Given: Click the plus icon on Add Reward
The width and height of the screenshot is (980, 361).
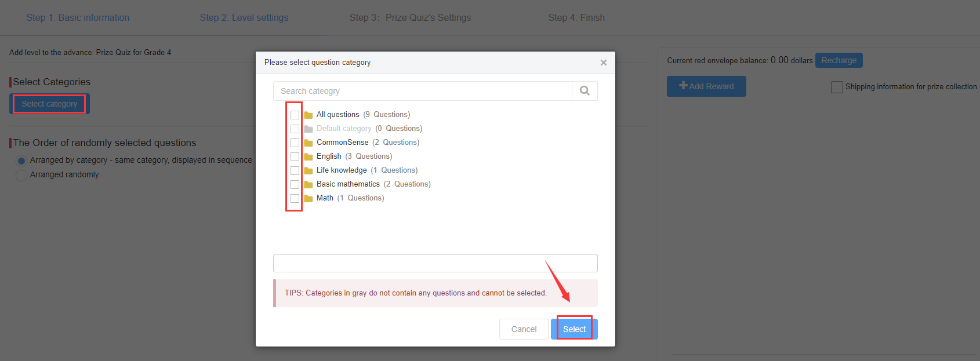Looking at the screenshot, I should tap(683, 86).
